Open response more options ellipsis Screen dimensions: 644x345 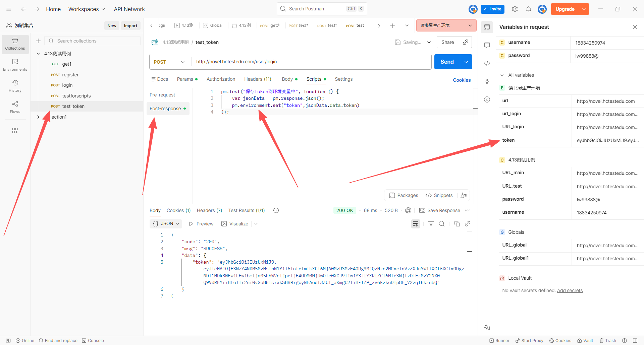pyautogui.click(x=468, y=210)
